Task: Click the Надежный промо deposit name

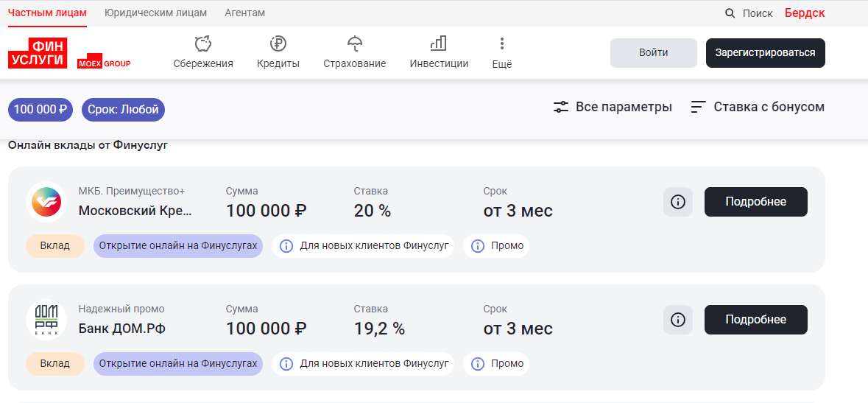Action: click(121, 309)
